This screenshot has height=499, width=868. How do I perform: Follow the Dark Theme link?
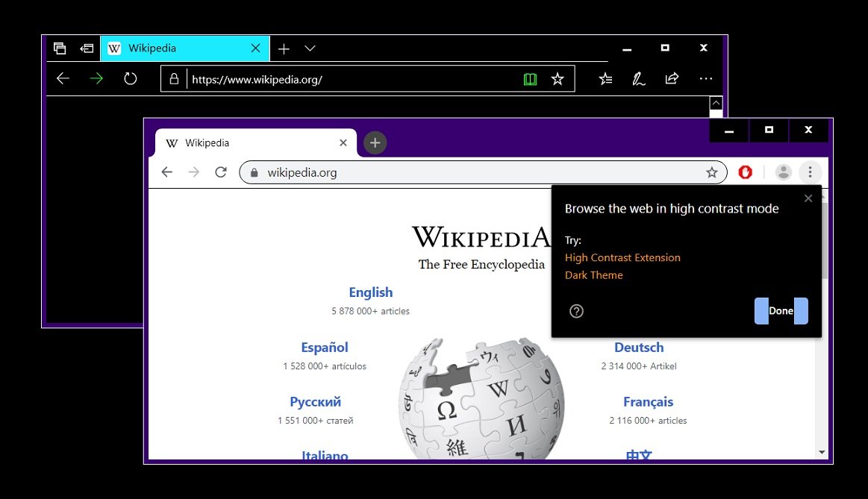[x=593, y=275]
